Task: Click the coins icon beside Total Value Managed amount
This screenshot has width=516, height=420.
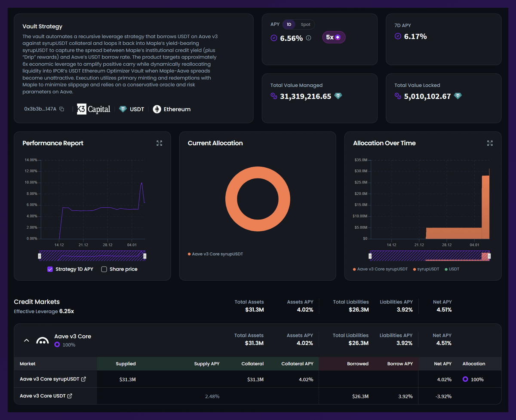Action: 274,96
